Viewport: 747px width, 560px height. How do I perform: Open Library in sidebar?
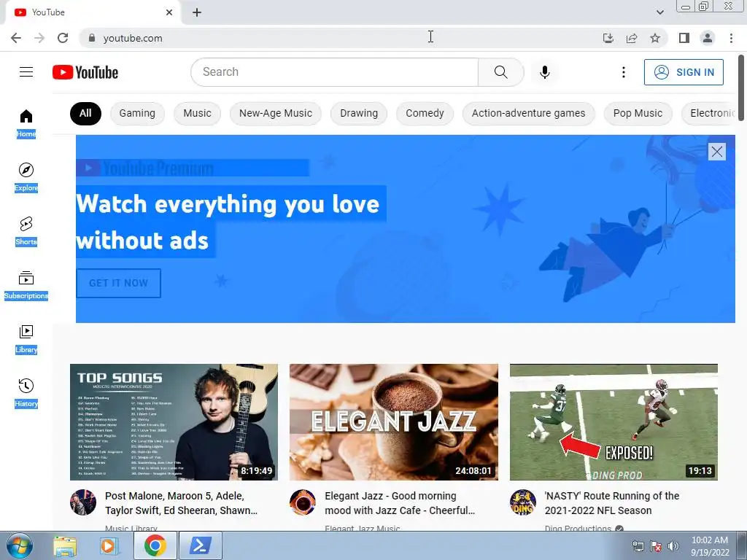[26, 339]
